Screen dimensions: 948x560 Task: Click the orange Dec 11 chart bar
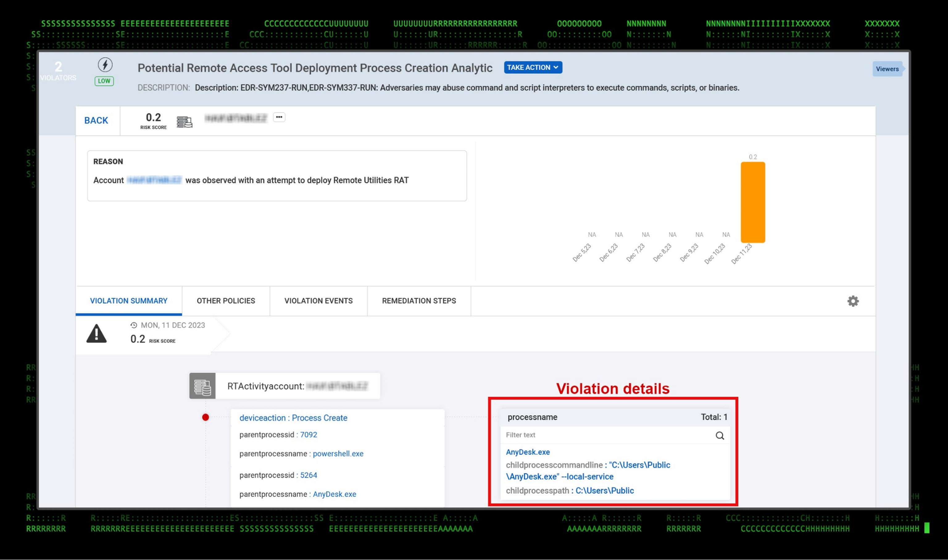752,202
